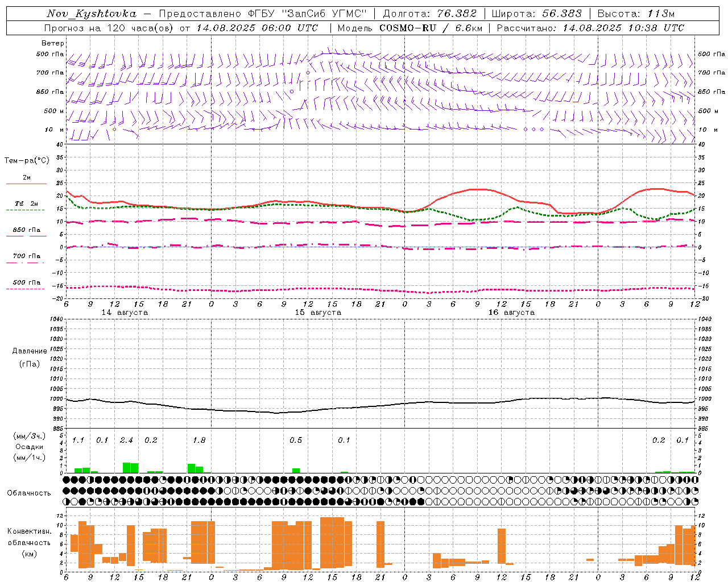The height and width of the screenshot is (582, 728).
Task: Click the Td 2м legend entry
Action: 27,203
